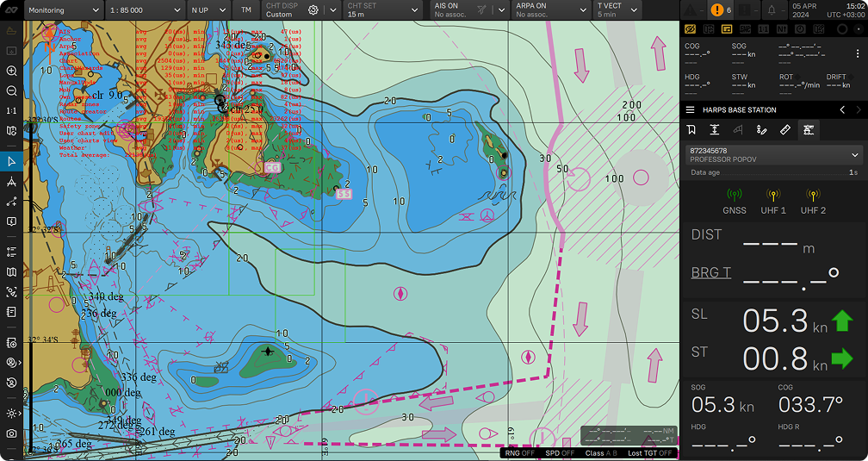The height and width of the screenshot is (461, 868).
Task: Open the Monitoring mode dropdown
Action: tap(63, 10)
